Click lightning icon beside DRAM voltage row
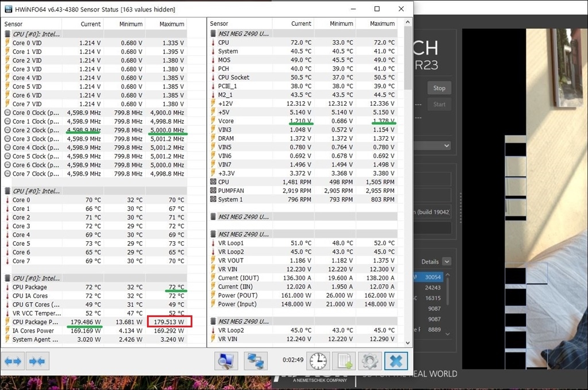588x390 pixels. coord(213,138)
